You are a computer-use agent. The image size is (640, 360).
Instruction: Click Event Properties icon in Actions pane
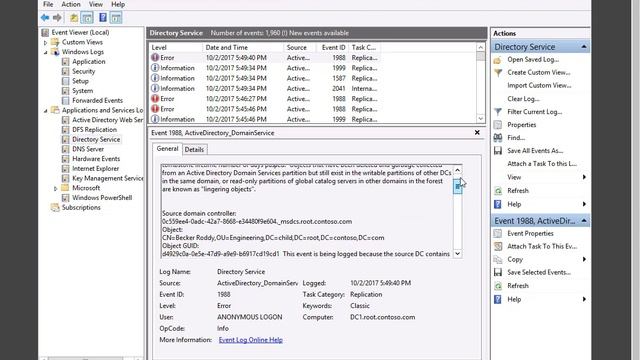498,233
